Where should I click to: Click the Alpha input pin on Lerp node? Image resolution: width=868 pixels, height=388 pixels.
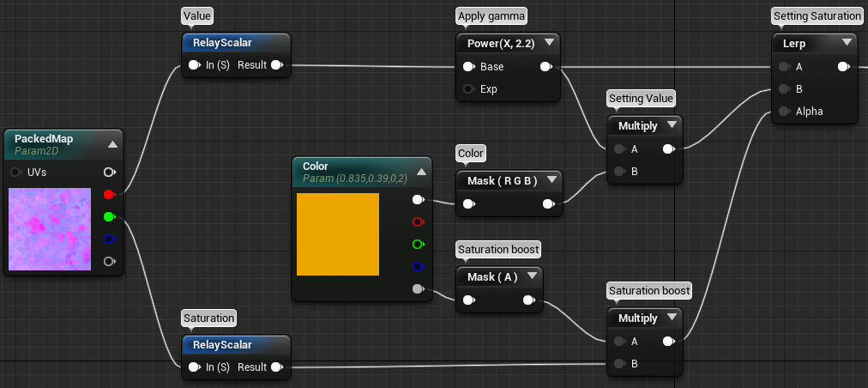(783, 111)
